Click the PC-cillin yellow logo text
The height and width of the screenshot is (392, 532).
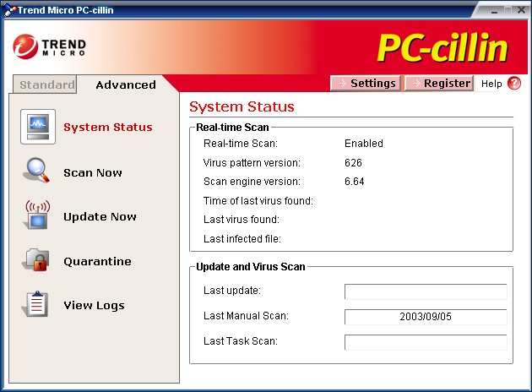point(442,47)
